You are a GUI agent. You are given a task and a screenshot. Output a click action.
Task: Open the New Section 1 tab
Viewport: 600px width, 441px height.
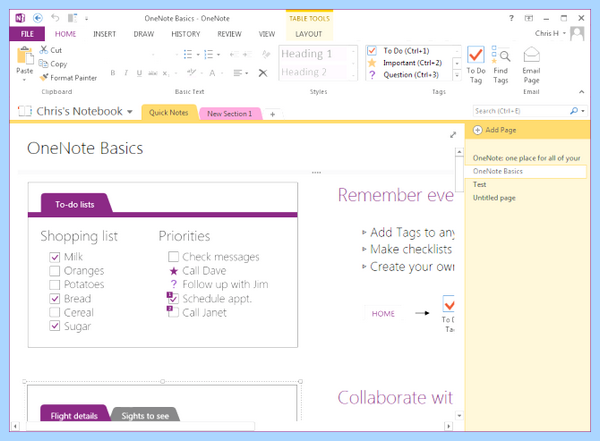230,114
